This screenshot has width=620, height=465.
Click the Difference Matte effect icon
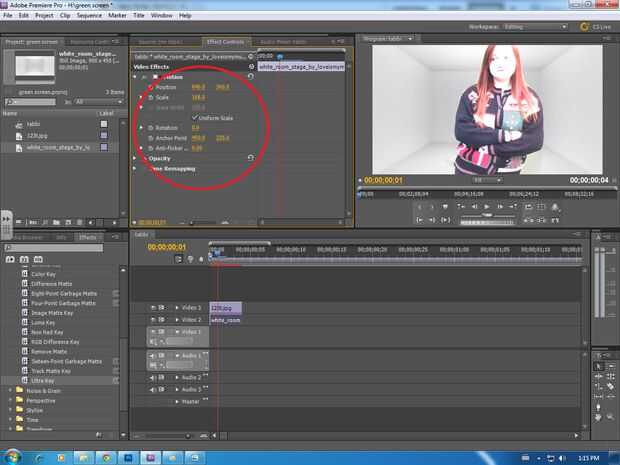click(x=25, y=284)
